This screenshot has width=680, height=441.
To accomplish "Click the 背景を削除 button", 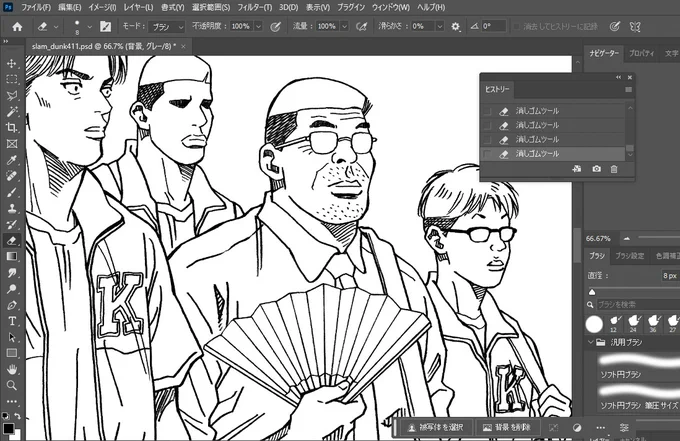I will point(507,428).
